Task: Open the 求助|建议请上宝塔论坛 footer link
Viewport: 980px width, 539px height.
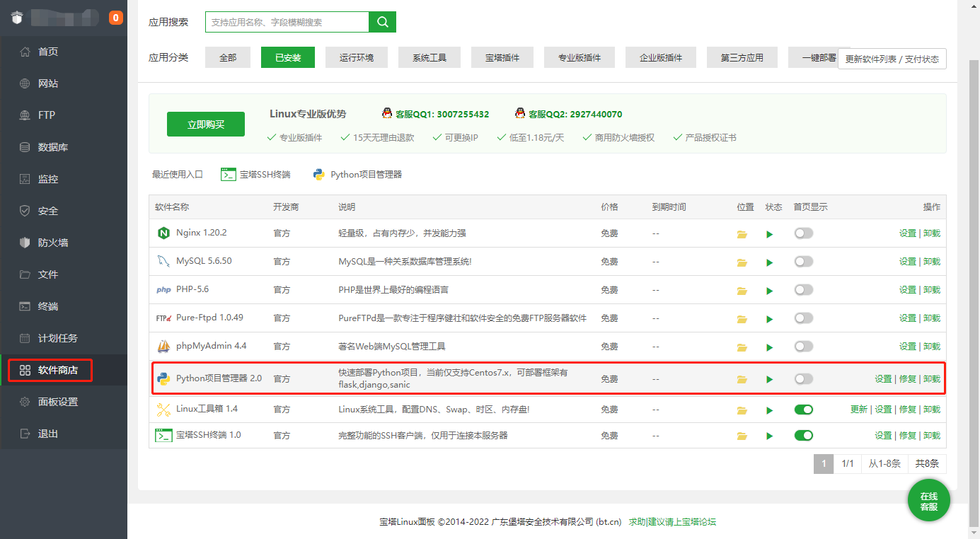Action: (672, 522)
